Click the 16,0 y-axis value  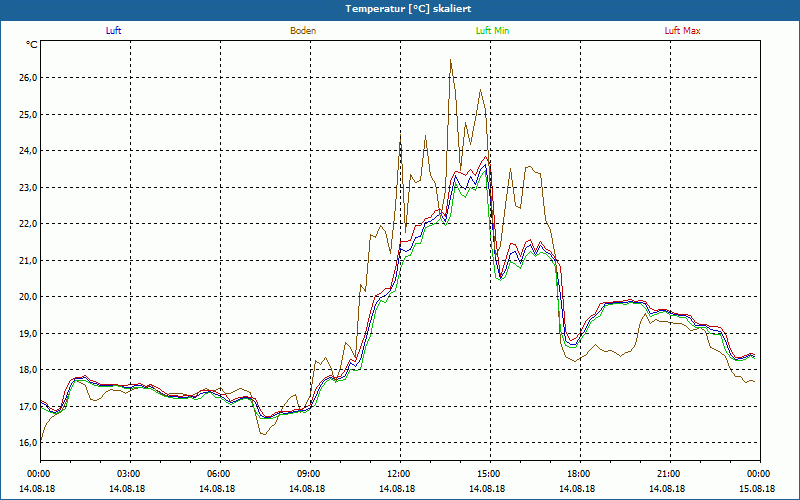(29, 443)
